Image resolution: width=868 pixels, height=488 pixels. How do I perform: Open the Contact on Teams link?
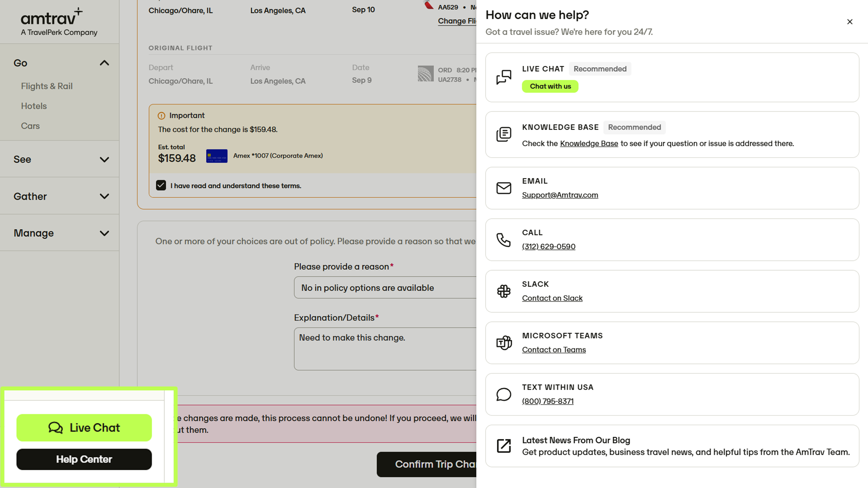(x=554, y=350)
